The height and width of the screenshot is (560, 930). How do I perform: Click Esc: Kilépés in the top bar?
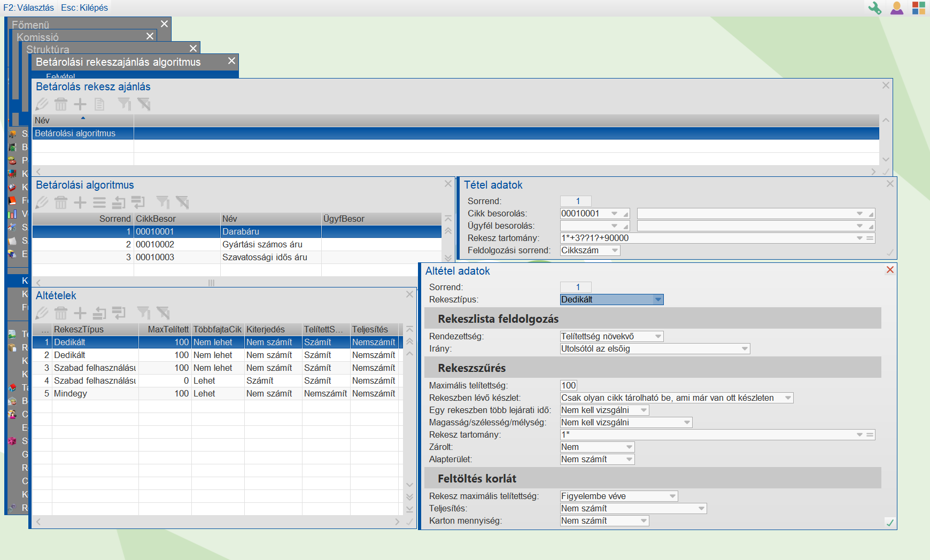(x=84, y=7)
